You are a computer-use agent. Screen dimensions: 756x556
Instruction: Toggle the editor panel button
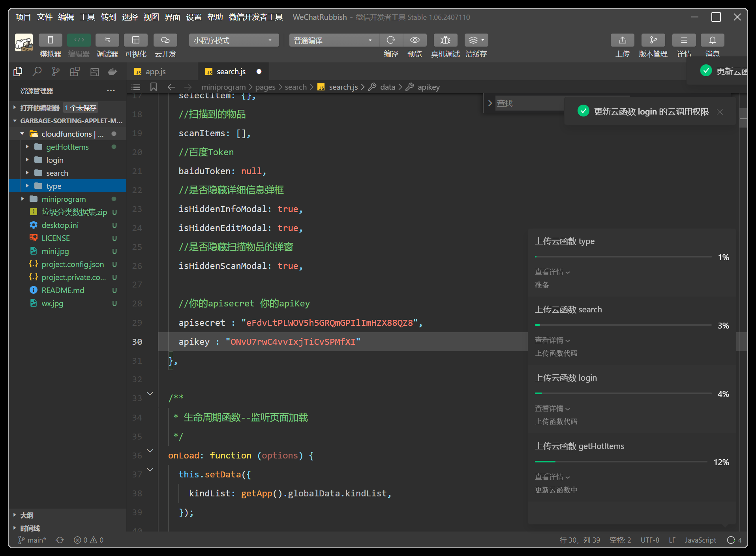point(79,40)
